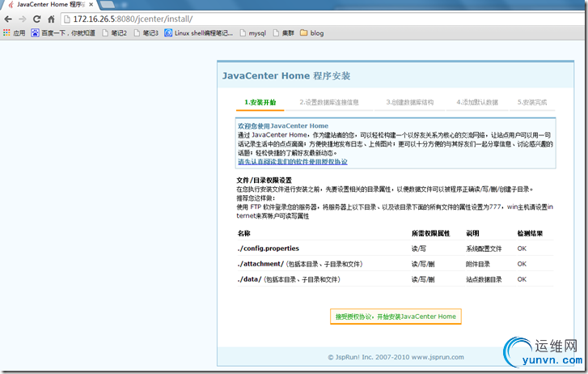The image size is (588, 374).
Task: Open the 笔记2 bookmark
Action: (115, 33)
